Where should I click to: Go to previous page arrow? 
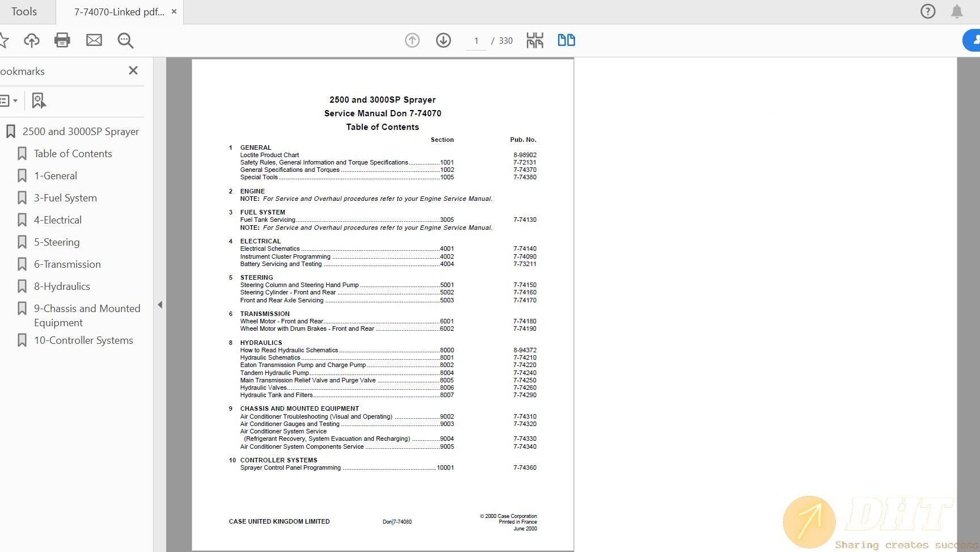(x=412, y=40)
